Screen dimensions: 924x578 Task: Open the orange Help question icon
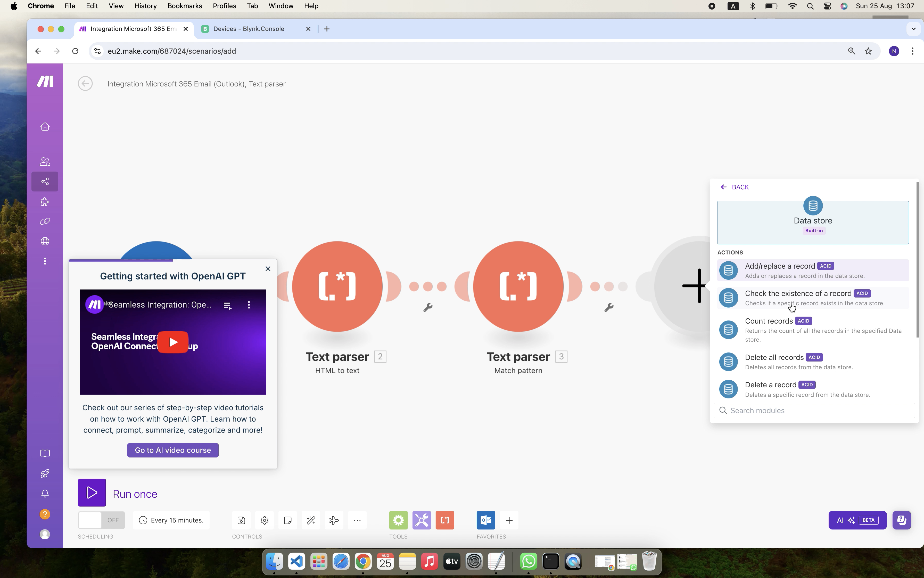45,514
